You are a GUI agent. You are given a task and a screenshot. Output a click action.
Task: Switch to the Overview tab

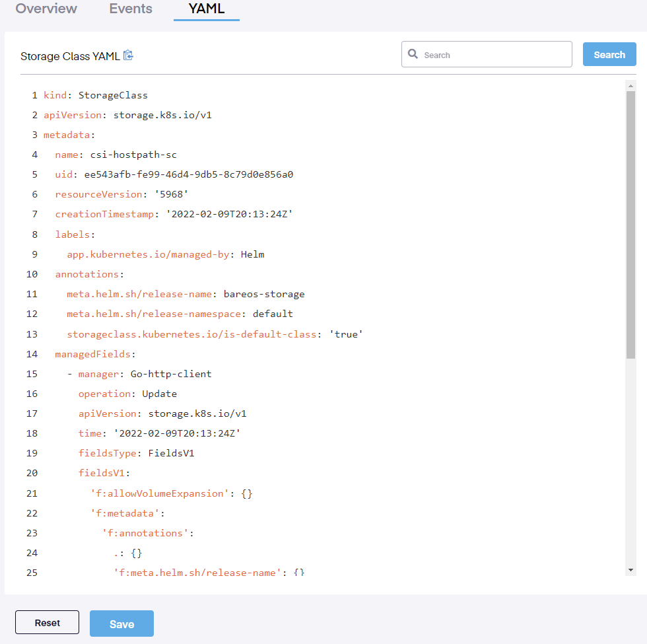[x=46, y=9]
